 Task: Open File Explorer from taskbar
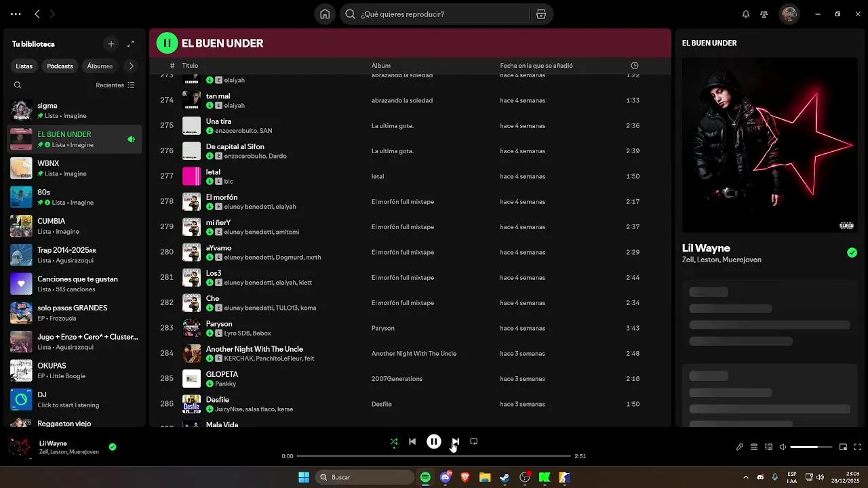pyautogui.click(x=485, y=477)
